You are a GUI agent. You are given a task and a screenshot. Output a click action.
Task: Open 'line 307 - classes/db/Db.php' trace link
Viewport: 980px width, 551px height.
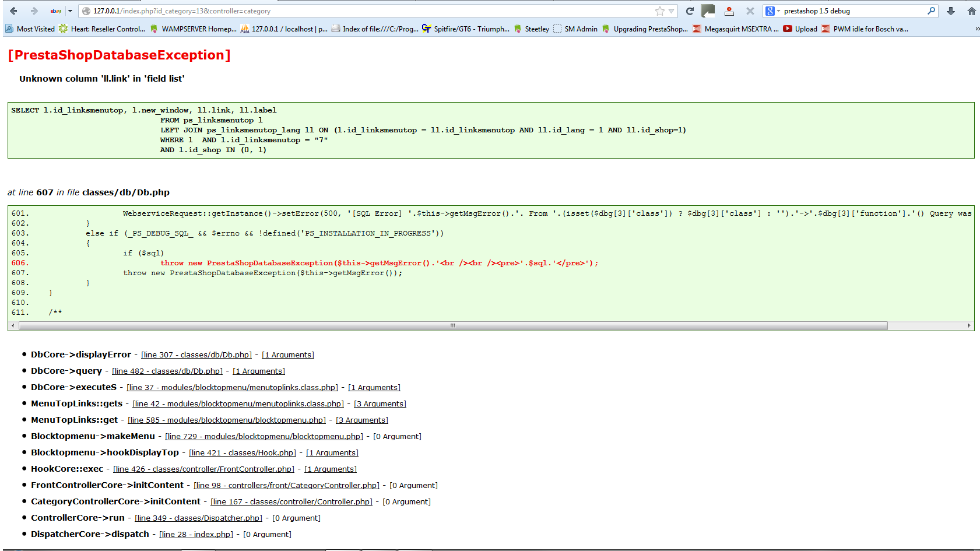196,355
